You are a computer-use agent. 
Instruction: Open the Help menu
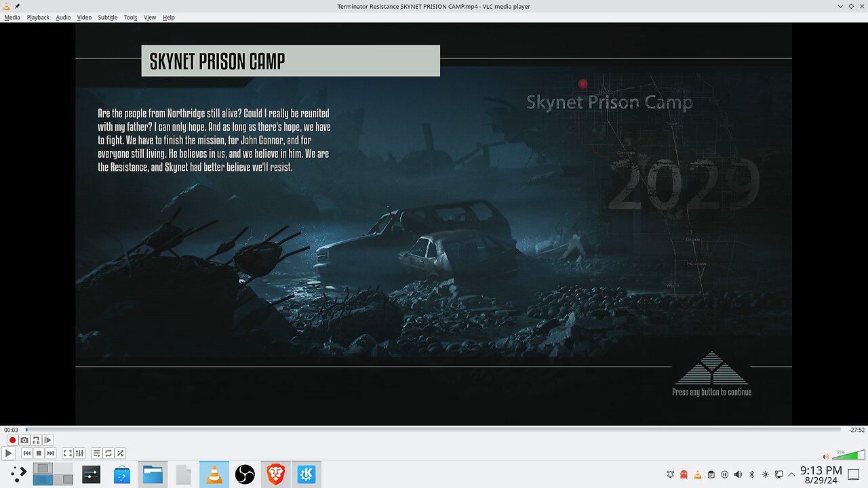168,17
